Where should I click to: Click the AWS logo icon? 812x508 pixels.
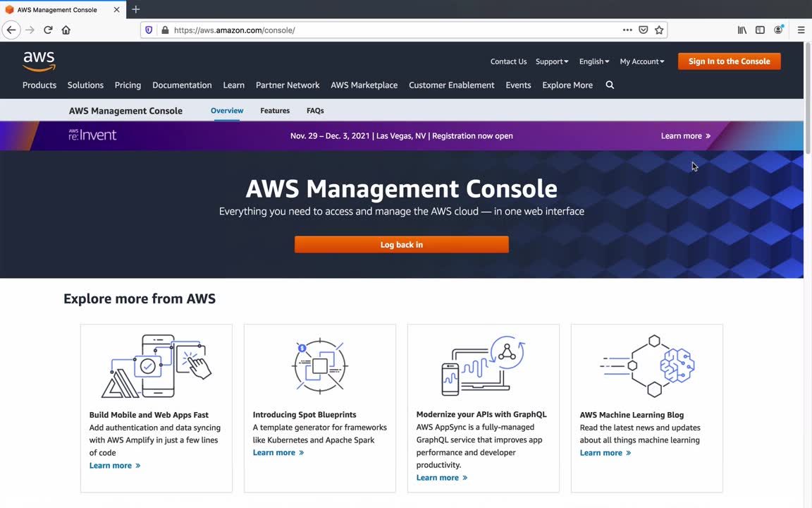coord(39,61)
